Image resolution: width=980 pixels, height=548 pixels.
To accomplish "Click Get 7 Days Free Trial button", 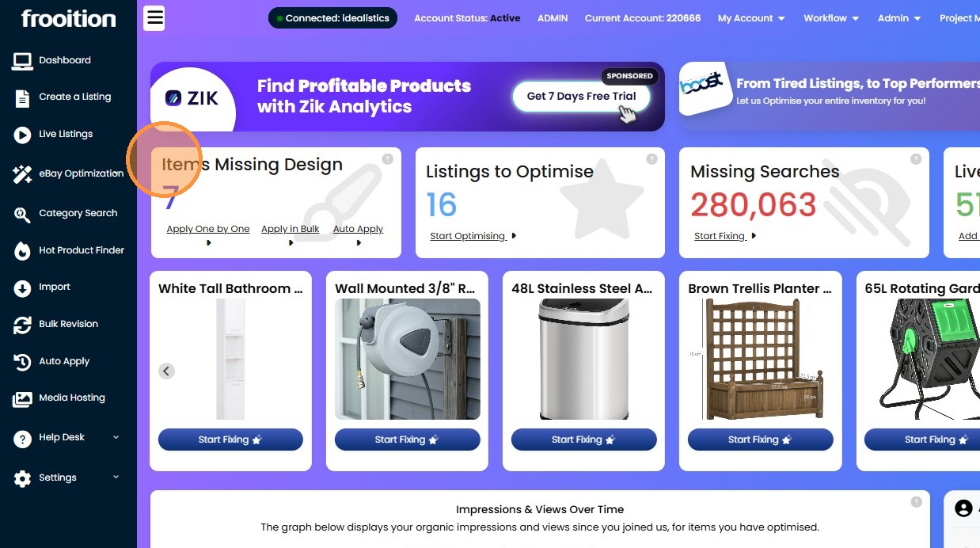I will [x=582, y=97].
